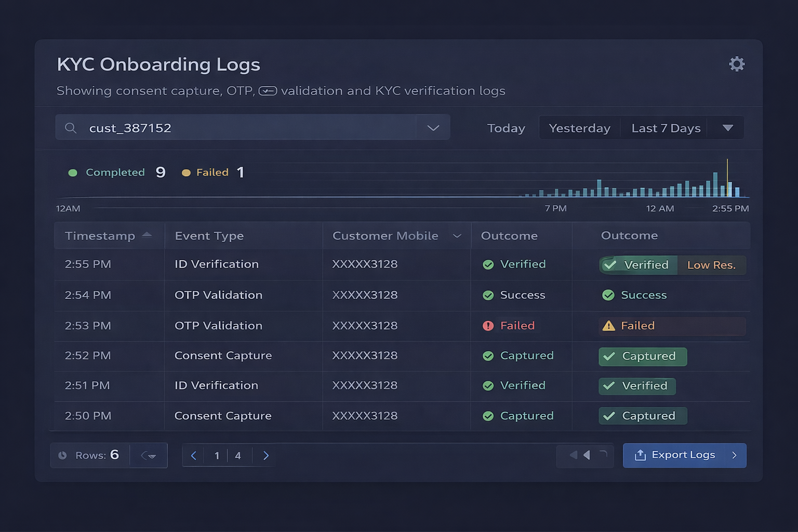This screenshot has height=532, width=798.
Task: Open the rows-per-page dropdown
Action: 149,456
